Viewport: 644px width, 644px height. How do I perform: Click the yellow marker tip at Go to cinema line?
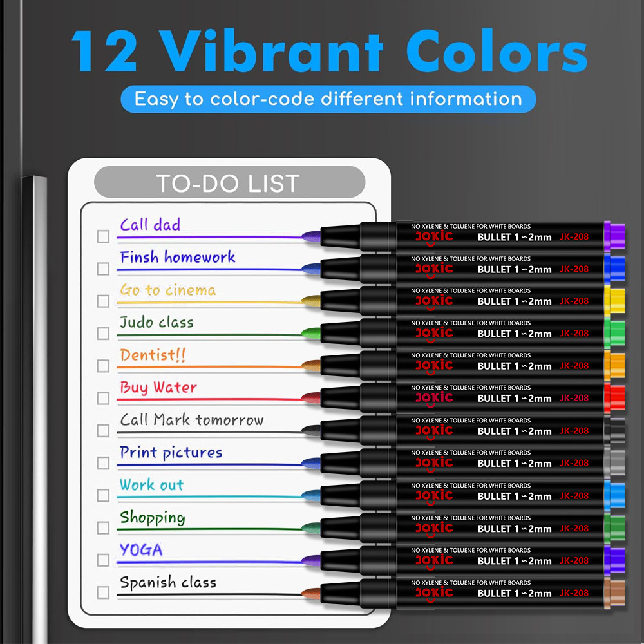[311, 301]
